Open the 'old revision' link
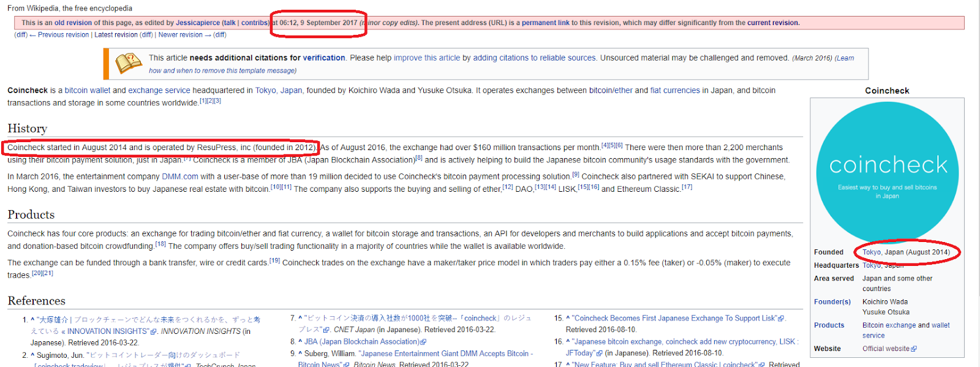This screenshot has width=980, height=367. (73, 23)
